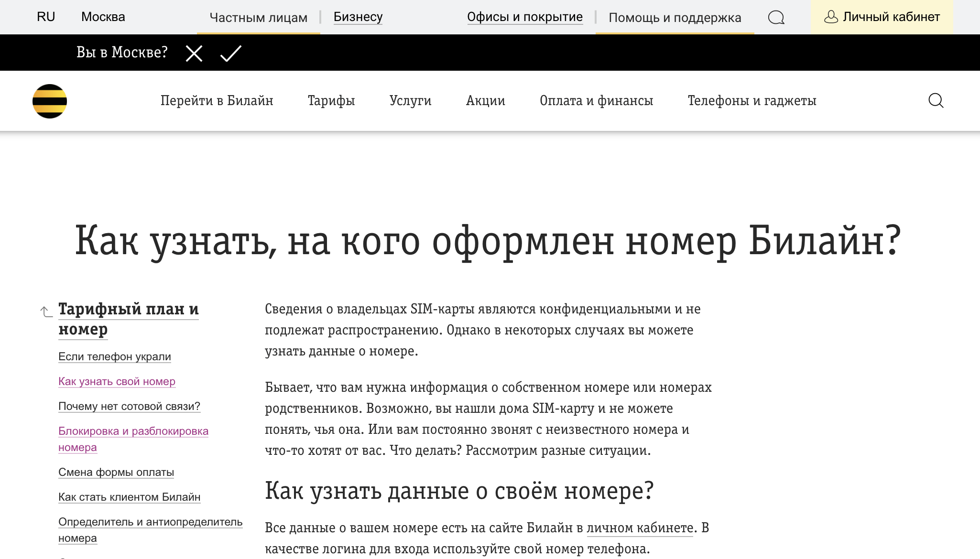Open the Услуги section

(410, 101)
